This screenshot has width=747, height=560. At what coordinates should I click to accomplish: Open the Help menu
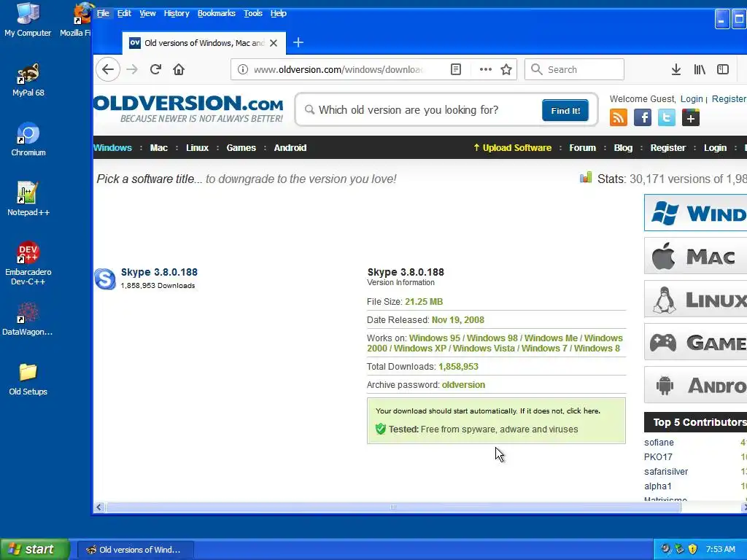click(278, 13)
